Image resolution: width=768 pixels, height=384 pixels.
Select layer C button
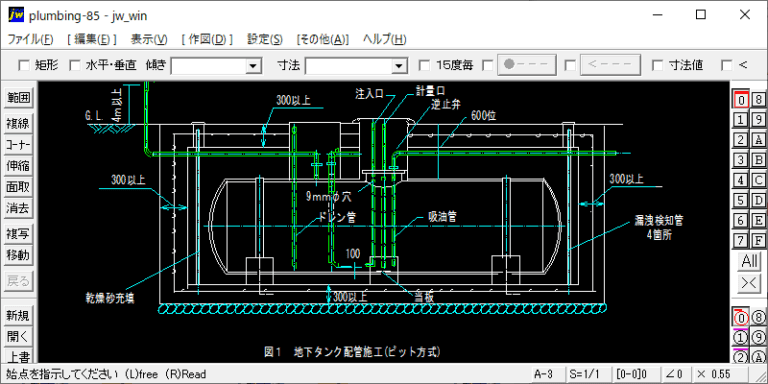(758, 180)
